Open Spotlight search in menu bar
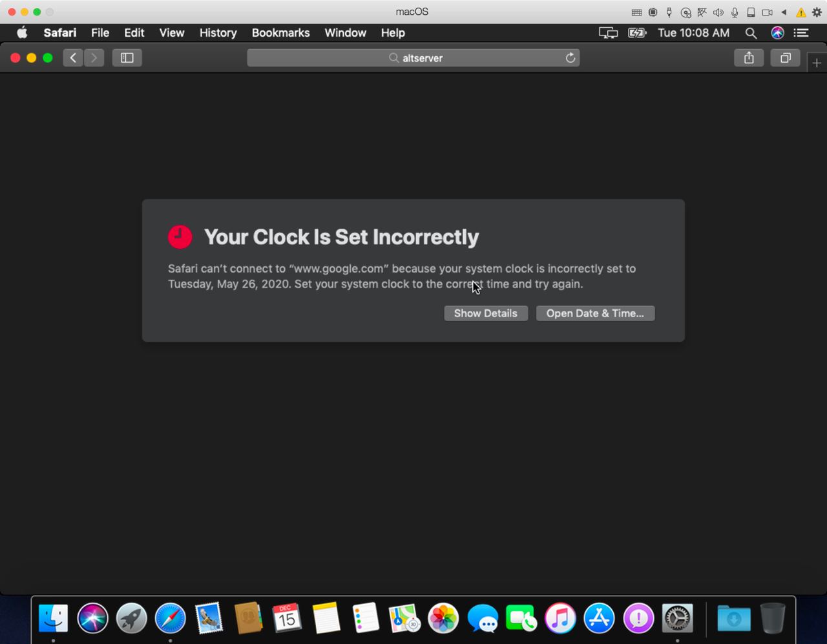 (x=751, y=33)
